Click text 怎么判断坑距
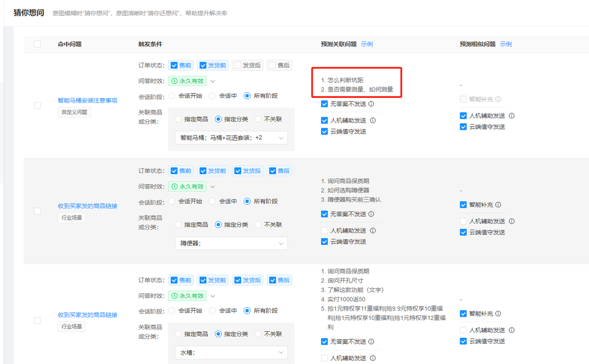Viewport: 589px width, 364px height. [346, 80]
